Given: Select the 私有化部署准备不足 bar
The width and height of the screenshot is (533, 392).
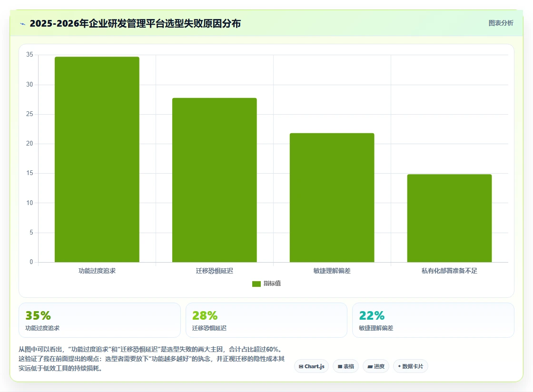Looking at the screenshot, I should (449, 218).
